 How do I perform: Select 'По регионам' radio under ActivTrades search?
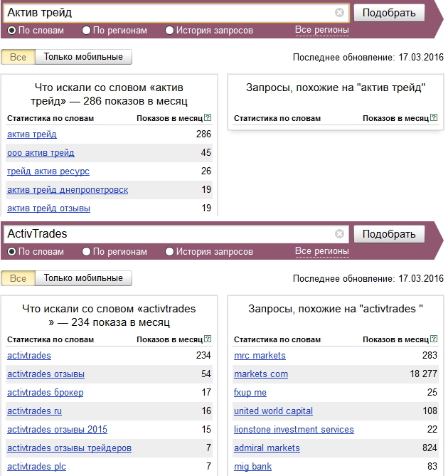pos(87,251)
